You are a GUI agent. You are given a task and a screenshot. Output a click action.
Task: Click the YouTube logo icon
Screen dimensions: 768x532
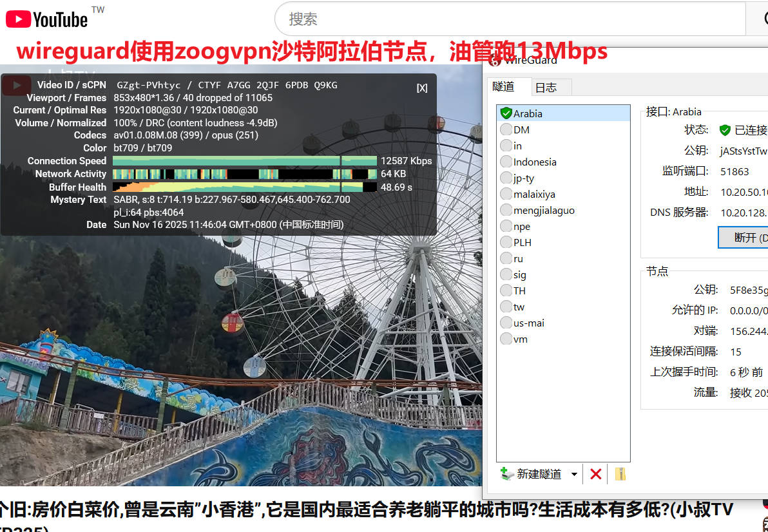[x=18, y=19]
